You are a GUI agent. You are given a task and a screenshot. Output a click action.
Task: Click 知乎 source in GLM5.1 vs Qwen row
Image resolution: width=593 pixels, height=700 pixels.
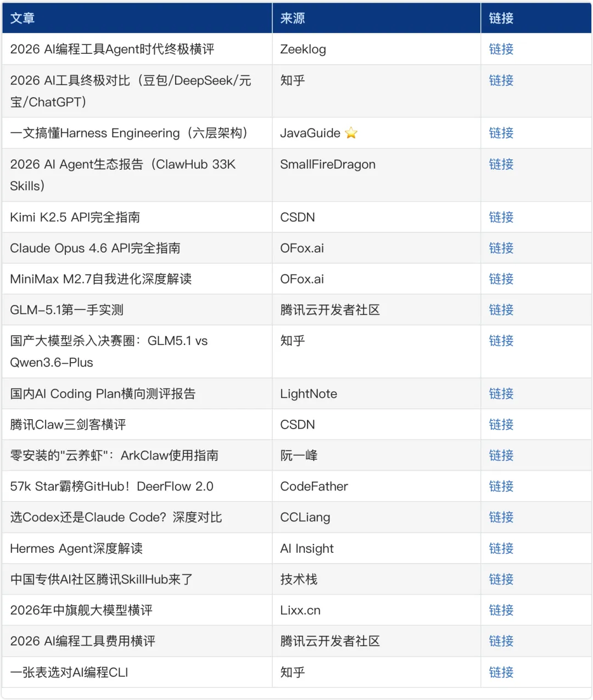tap(293, 341)
